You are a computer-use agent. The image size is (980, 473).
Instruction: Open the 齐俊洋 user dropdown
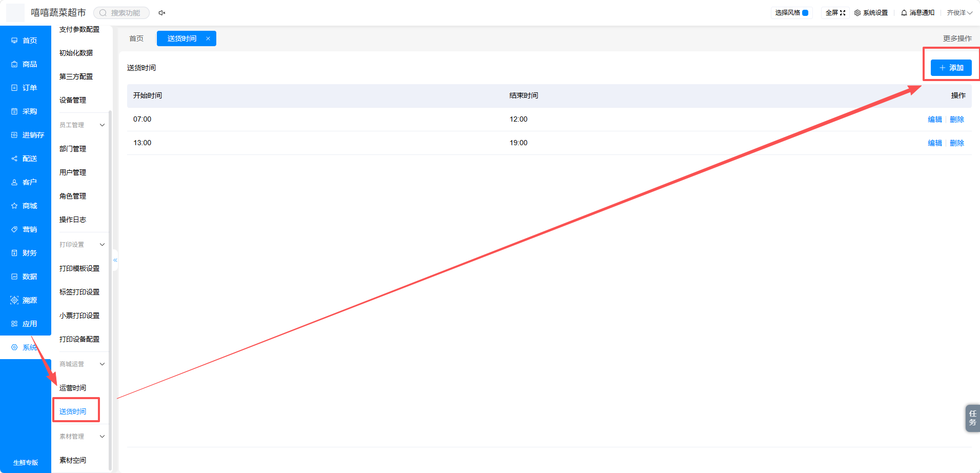pos(959,13)
